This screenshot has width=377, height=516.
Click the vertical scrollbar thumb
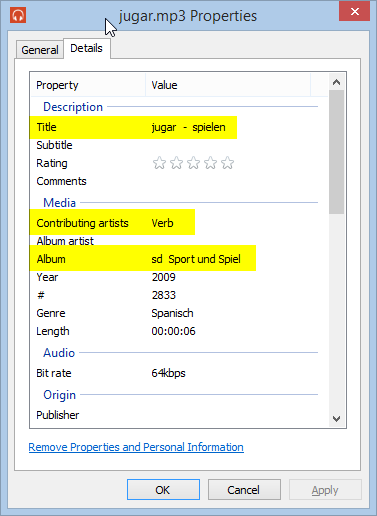pos(336,152)
